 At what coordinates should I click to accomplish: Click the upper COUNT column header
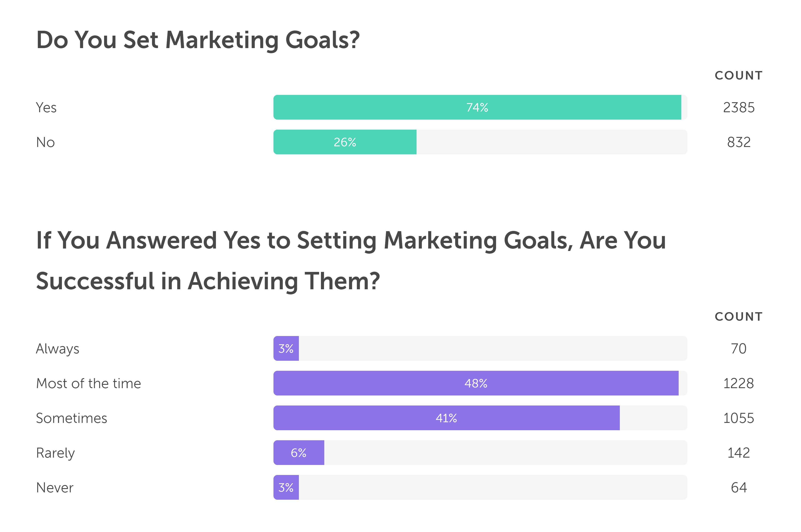coord(739,75)
